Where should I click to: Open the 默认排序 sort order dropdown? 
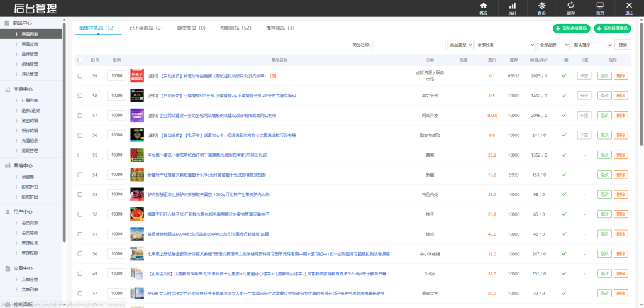[592, 45]
